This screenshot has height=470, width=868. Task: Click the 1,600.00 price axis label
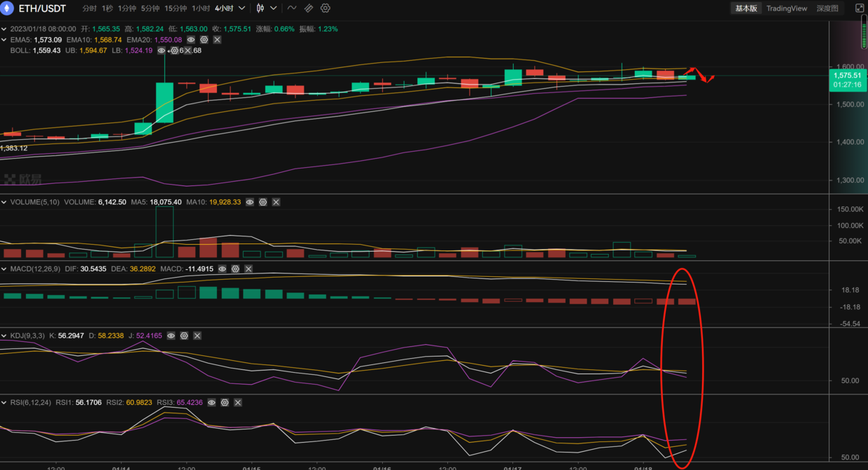pyautogui.click(x=849, y=67)
